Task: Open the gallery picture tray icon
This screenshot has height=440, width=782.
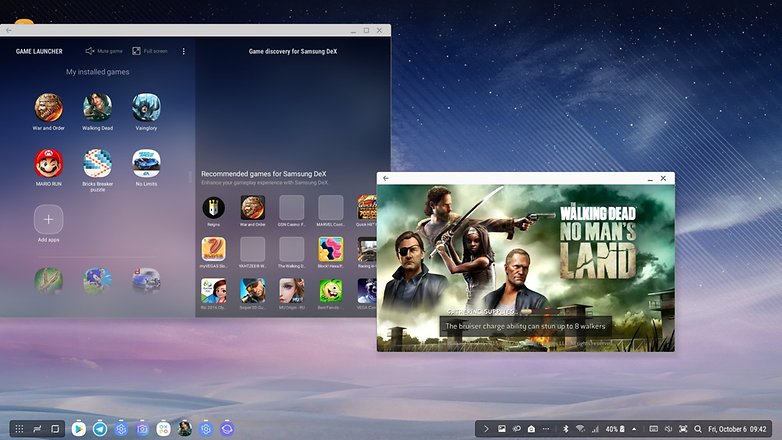Action: 502,429
